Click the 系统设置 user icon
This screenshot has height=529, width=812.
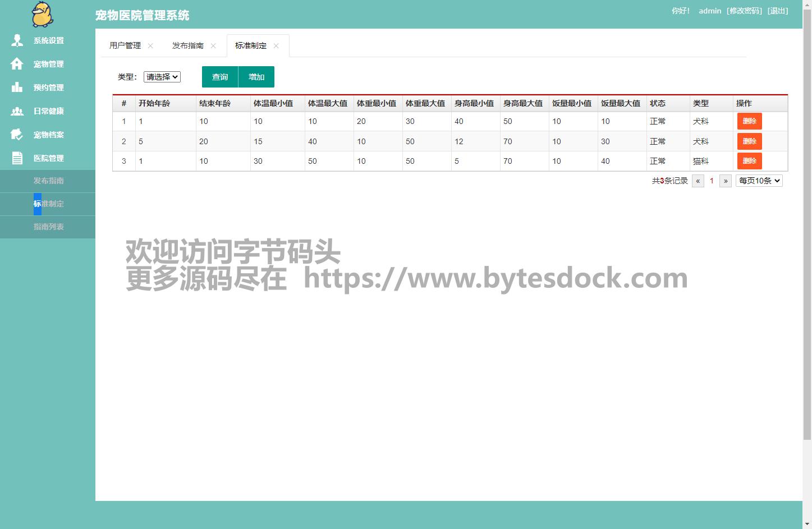pos(17,40)
